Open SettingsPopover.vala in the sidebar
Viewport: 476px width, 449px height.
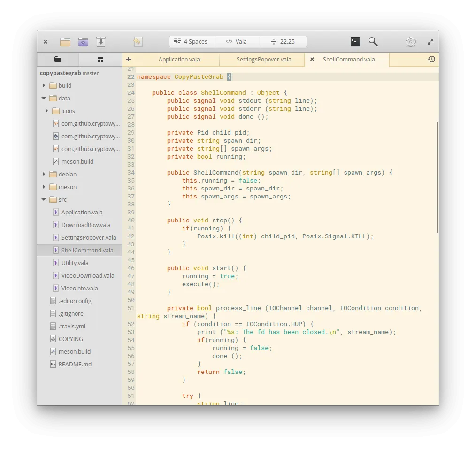click(x=79, y=237)
